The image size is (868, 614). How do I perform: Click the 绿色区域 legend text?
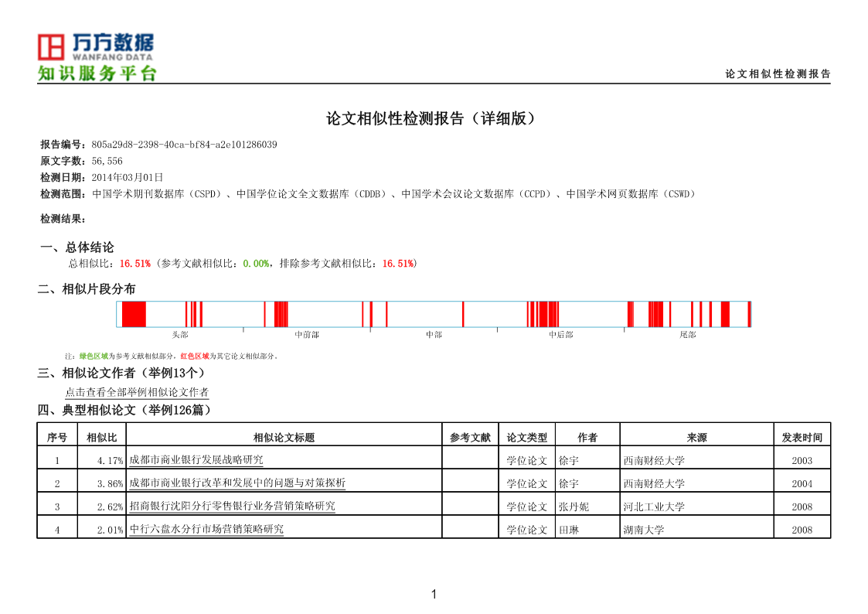click(x=94, y=356)
